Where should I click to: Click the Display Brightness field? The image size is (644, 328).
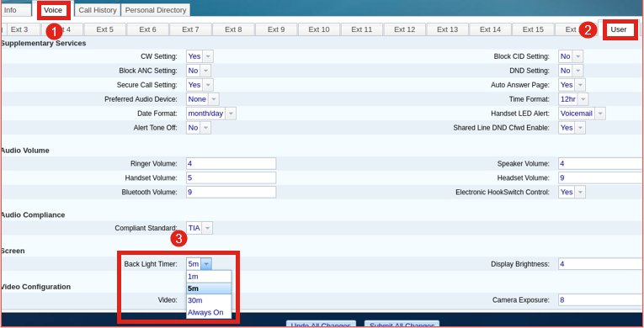coord(600,264)
